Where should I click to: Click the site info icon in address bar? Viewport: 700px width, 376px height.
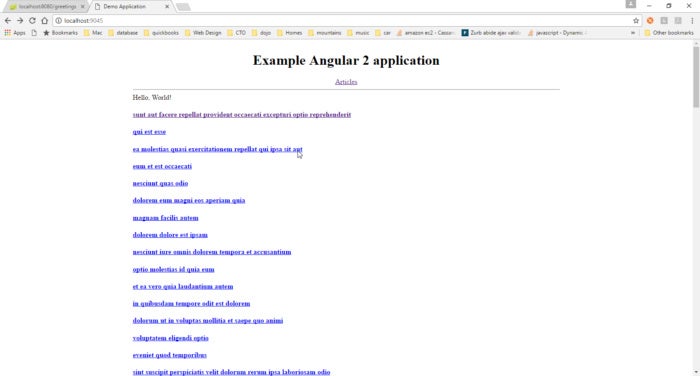(58, 21)
